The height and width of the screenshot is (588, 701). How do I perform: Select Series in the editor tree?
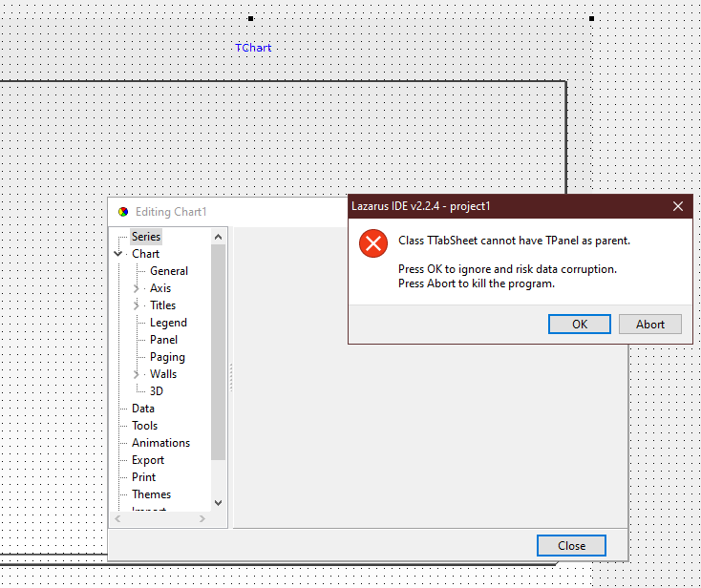[x=146, y=237]
